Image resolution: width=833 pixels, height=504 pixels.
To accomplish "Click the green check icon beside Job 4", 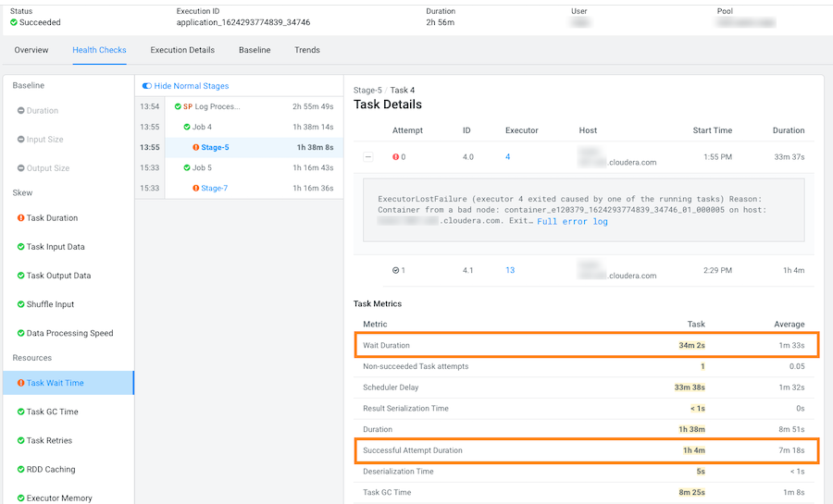I will [186, 127].
